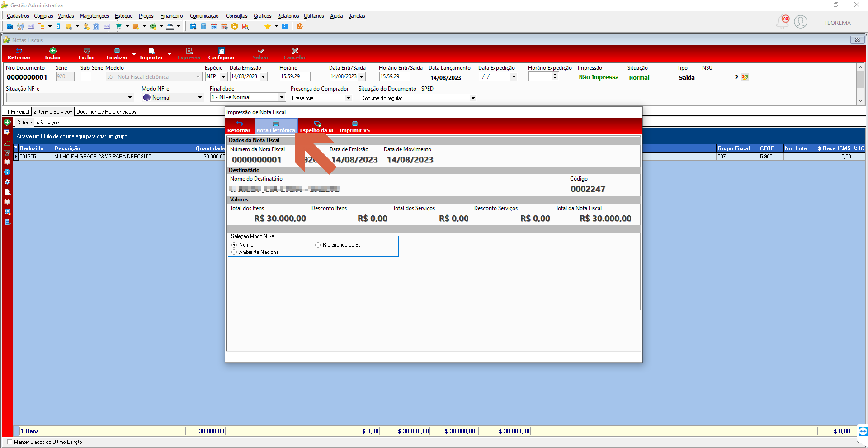Click Retornar in the Impressão dialog
Viewport: 868px width, 448px height.
tap(239, 126)
